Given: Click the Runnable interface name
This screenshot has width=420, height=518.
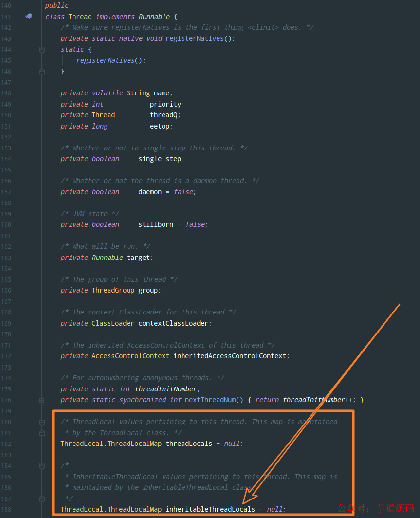Looking at the screenshot, I should click(154, 16).
